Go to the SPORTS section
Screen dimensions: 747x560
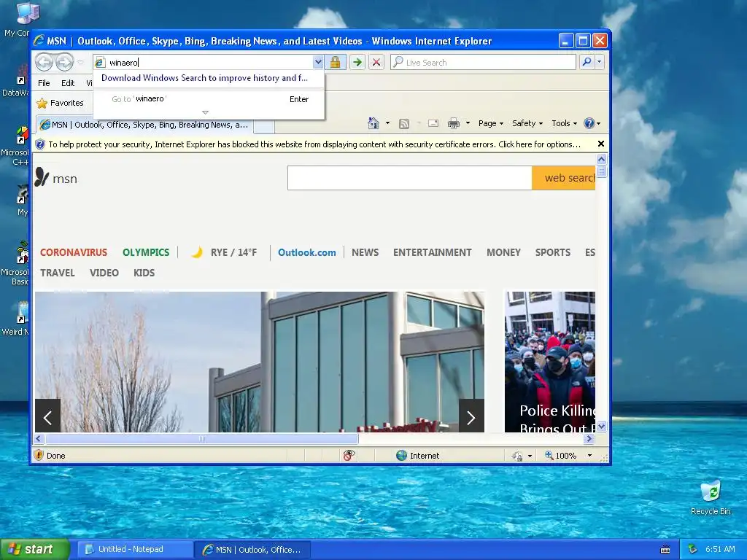(x=553, y=252)
